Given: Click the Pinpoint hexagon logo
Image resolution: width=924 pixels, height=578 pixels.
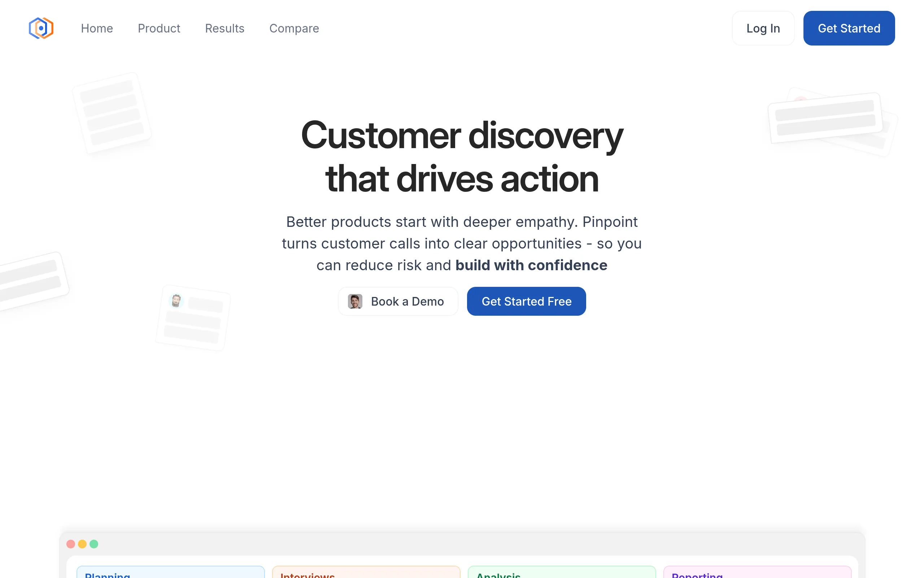Looking at the screenshot, I should point(41,28).
